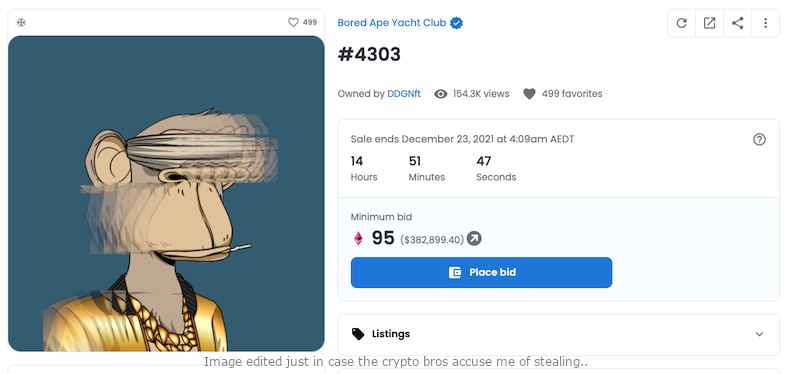The width and height of the screenshot is (800, 374).
Task: Open the three-dot more options menu
Action: (765, 23)
